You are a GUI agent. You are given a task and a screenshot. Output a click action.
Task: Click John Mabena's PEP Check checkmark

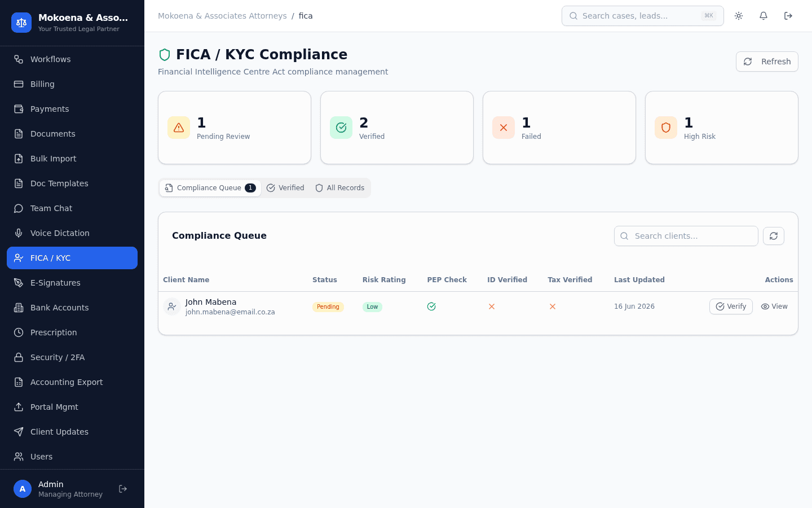pos(431,306)
